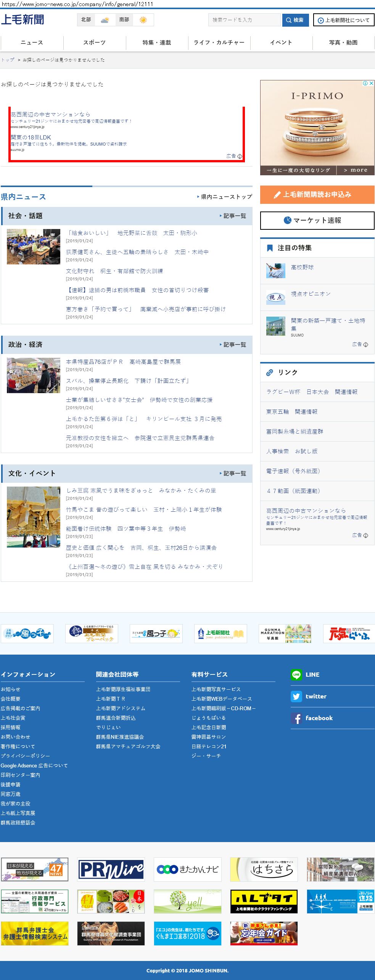The height and width of the screenshot is (980, 375).
Task: Open the プライバシーポリシー footer link
Action: click(25, 756)
